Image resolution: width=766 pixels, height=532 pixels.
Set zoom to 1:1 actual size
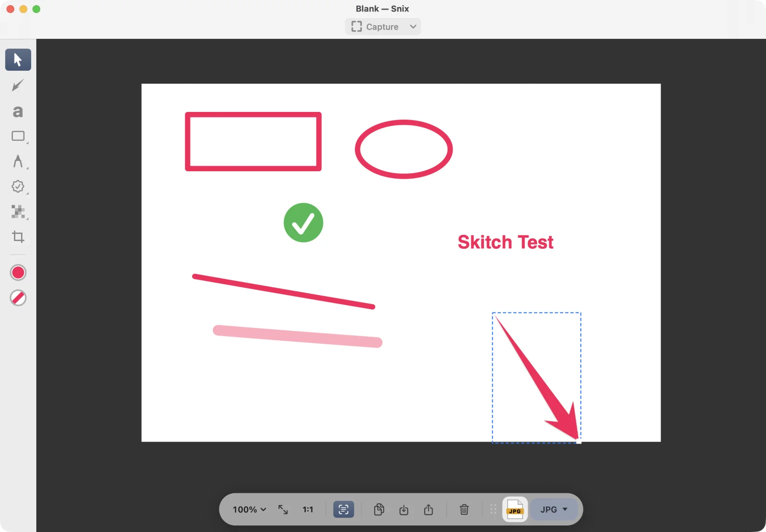308,510
